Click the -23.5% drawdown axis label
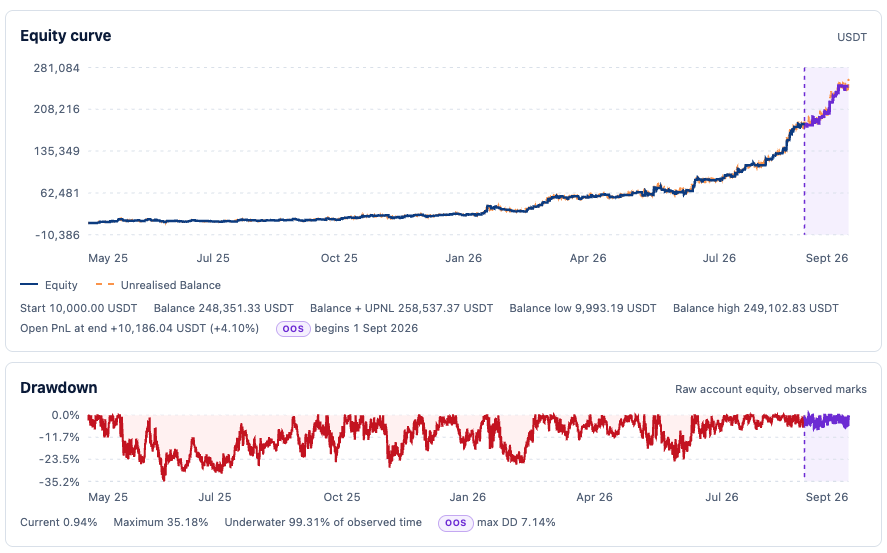This screenshot has height=553, width=887. [x=59, y=459]
